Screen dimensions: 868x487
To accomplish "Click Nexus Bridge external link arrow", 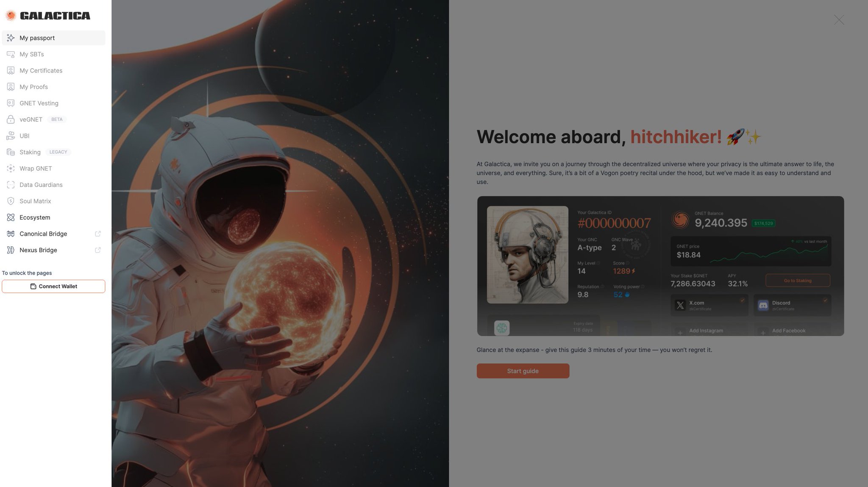I will pyautogui.click(x=98, y=250).
